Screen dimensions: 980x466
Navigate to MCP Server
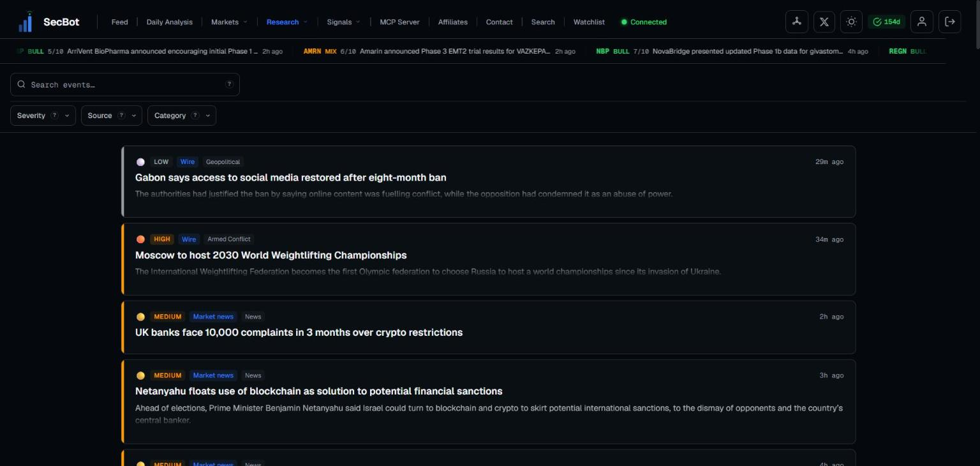click(399, 22)
